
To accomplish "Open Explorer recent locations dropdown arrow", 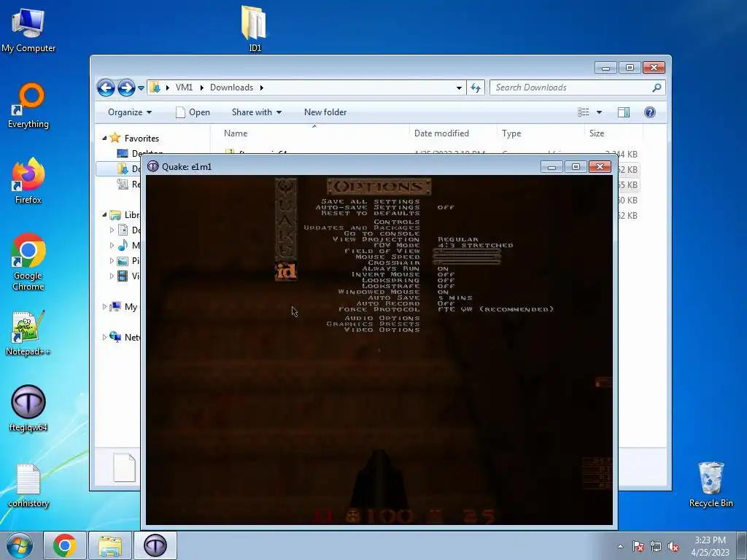I will coord(141,87).
